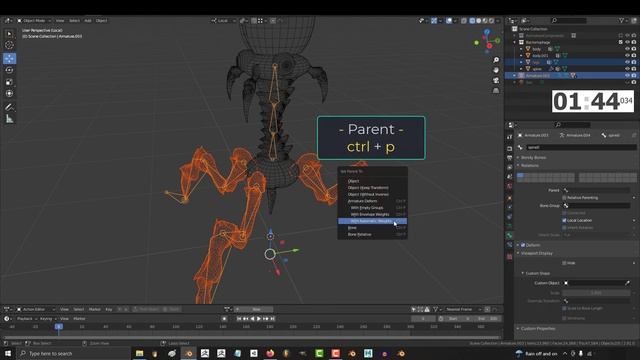
Task: Check the Hide checkbox under Viewport Display
Action: 564,263
